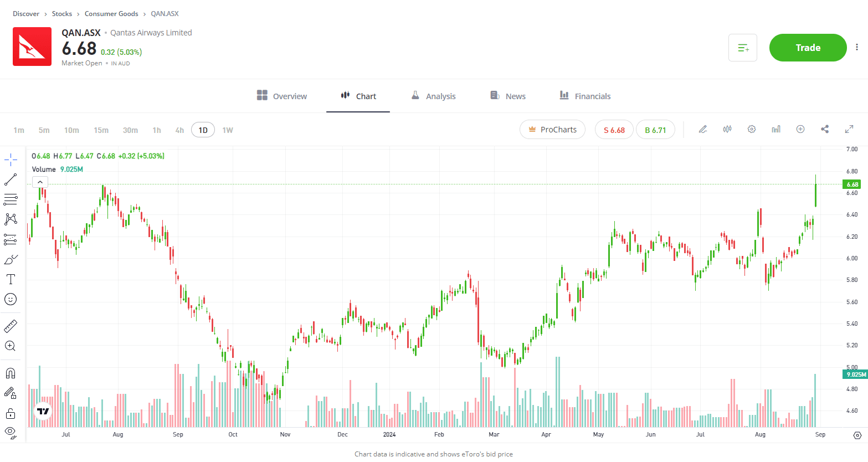This screenshot has width=868, height=462.
Task: Open the long position forecasting tool
Action: [11, 239]
